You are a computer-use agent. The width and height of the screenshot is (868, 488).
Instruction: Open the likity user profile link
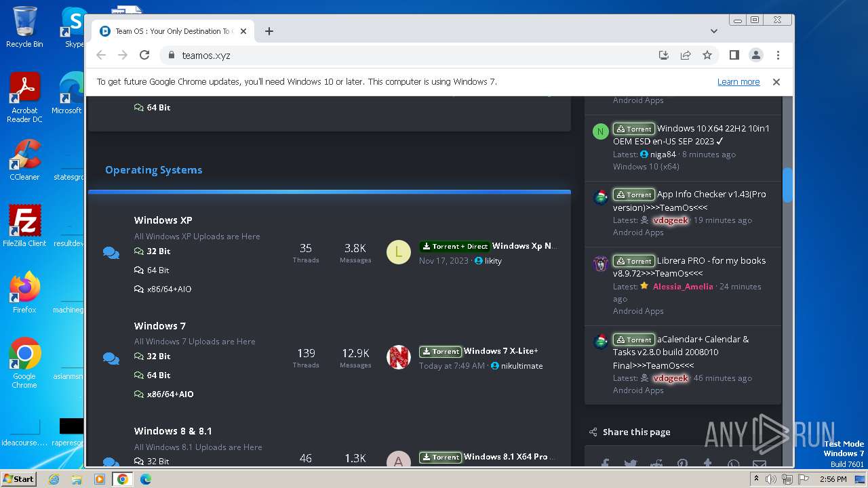493,261
